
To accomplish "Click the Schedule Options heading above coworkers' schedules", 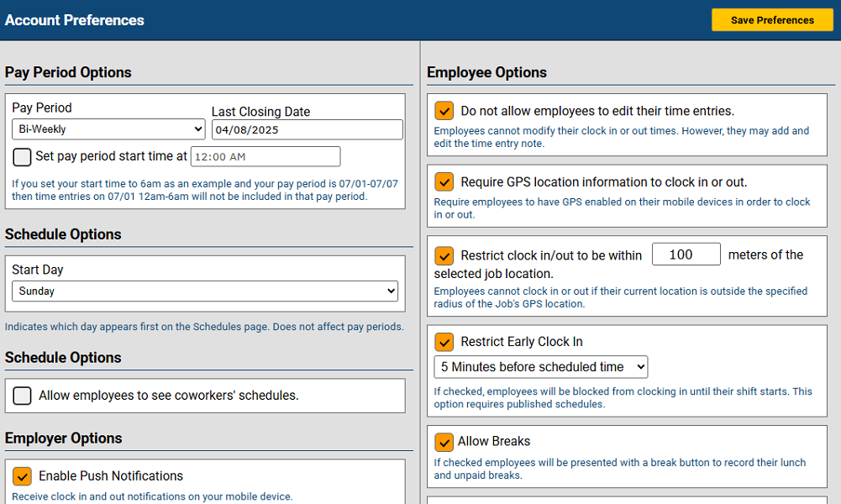I will tap(63, 358).
